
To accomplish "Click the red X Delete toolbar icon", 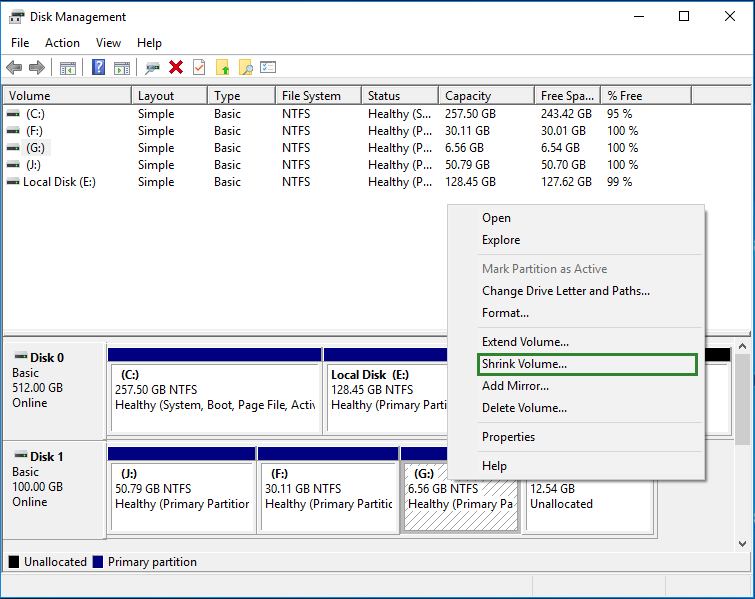I will pyautogui.click(x=176, y=67).
